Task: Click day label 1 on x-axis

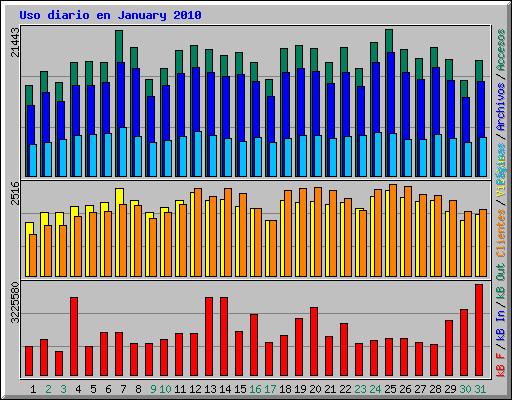Action: 33,389
